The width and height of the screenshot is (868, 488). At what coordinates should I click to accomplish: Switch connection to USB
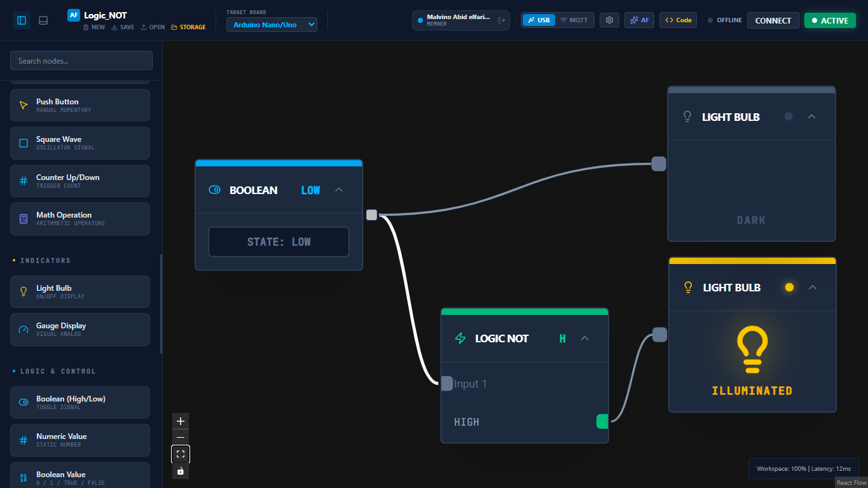point(539,20)
